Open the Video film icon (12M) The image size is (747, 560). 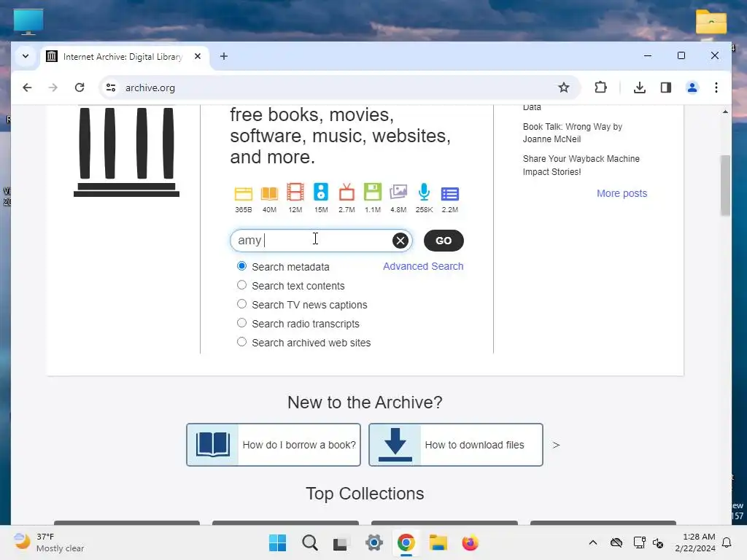pyautogui.click(x=295, y=192)
